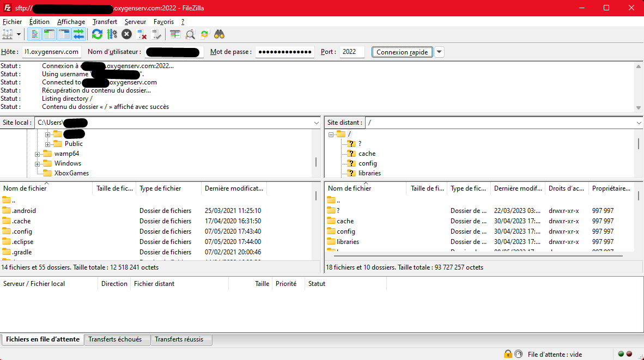Open the Connexion rapide history dropdown arrow
Screen dimensions: 644x360
coord(439,52)
